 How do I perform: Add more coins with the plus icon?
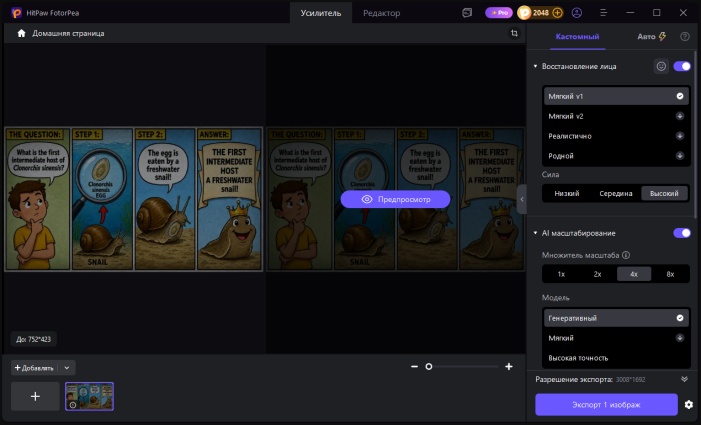click(557, 13)
